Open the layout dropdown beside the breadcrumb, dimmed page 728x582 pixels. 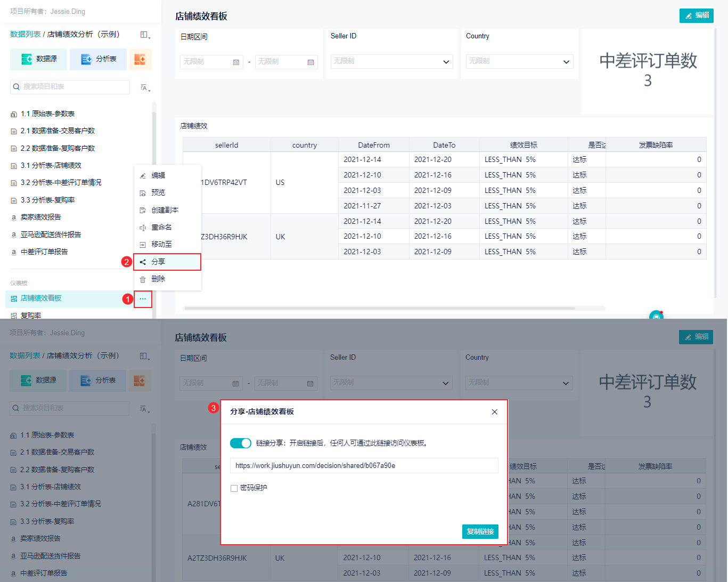click(x=144, y=357)
